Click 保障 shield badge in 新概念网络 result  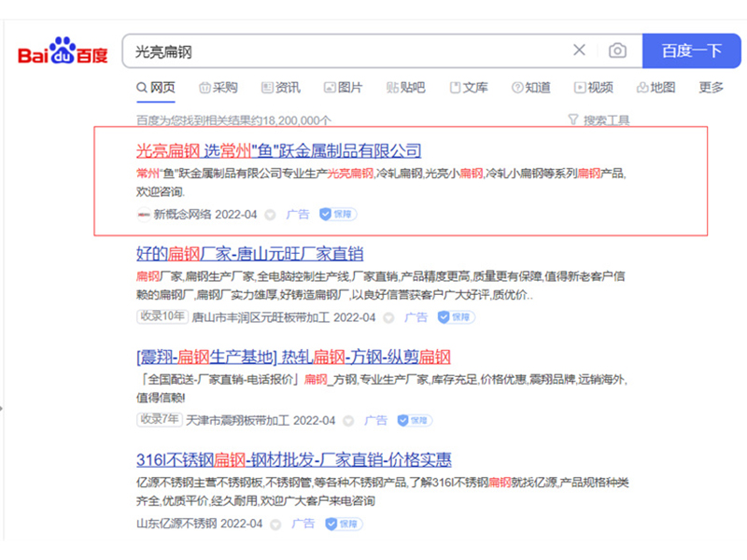coord(338,215)
